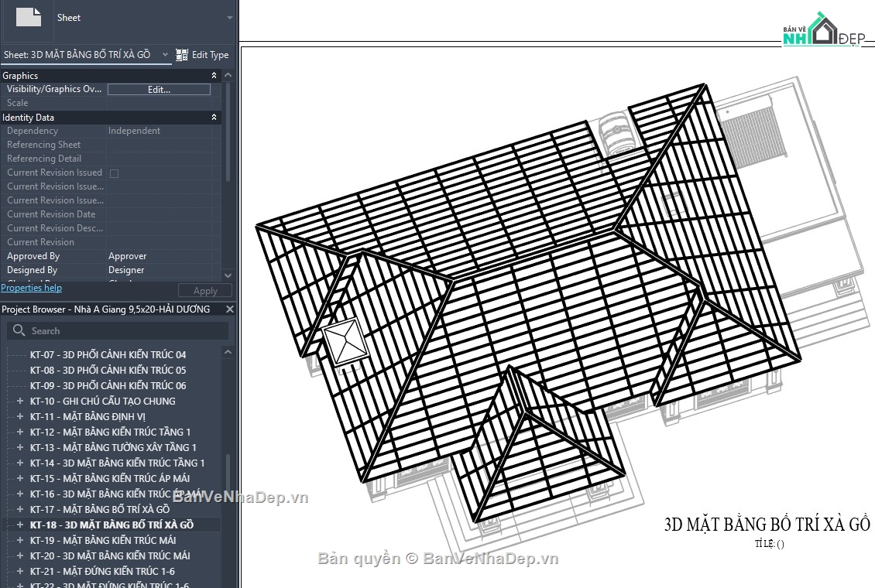Click the Referencing Sheet property row

[111, 145]
